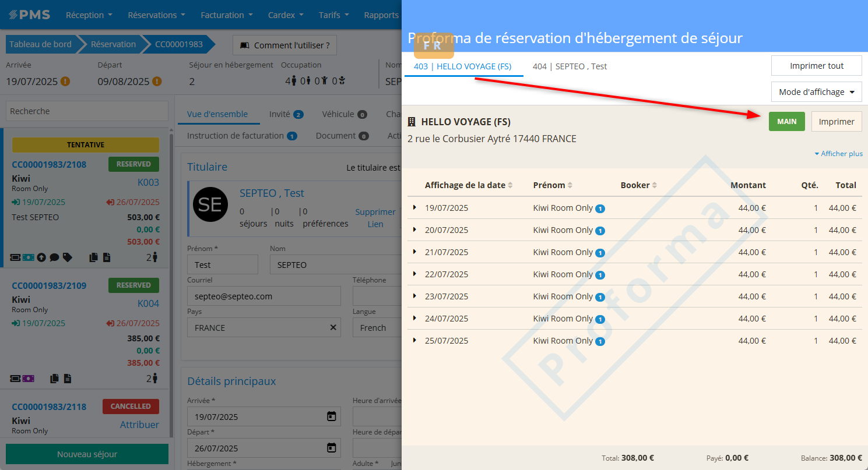Open the Mode d'affichage dropdown

click(x=816, y=92)
